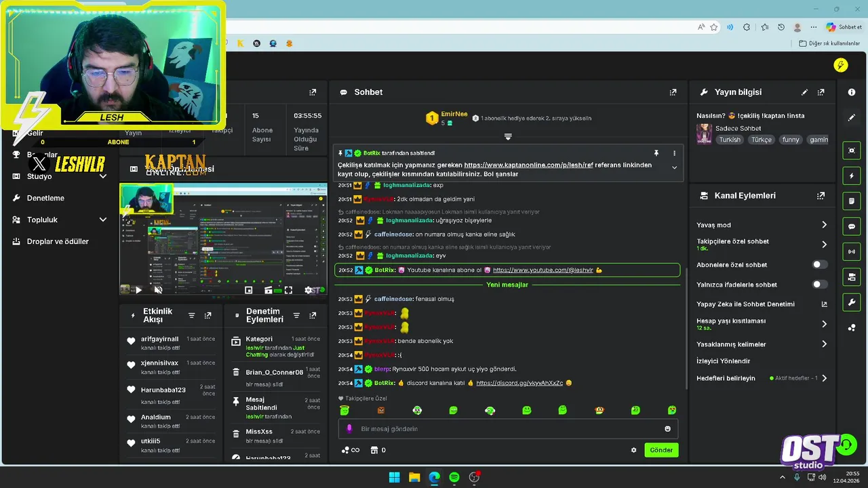Open the youtube.com/@leshvlr link

(543, 270)
